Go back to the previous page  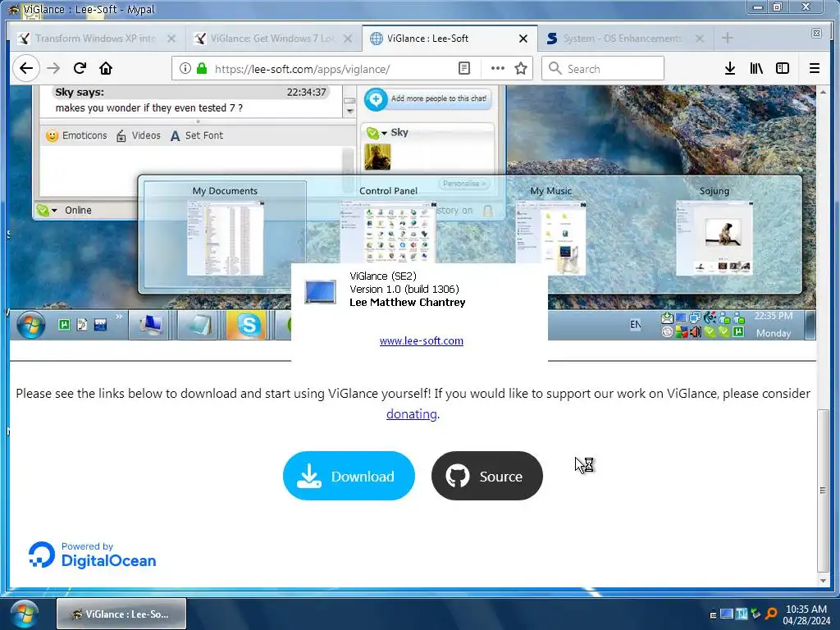[26, 68]
